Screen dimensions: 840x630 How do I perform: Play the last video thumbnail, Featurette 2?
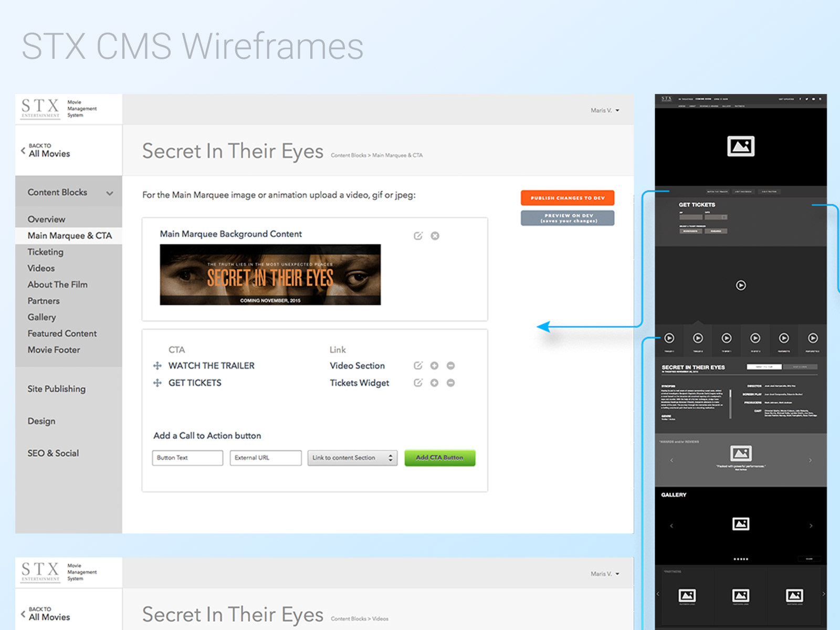813,338
